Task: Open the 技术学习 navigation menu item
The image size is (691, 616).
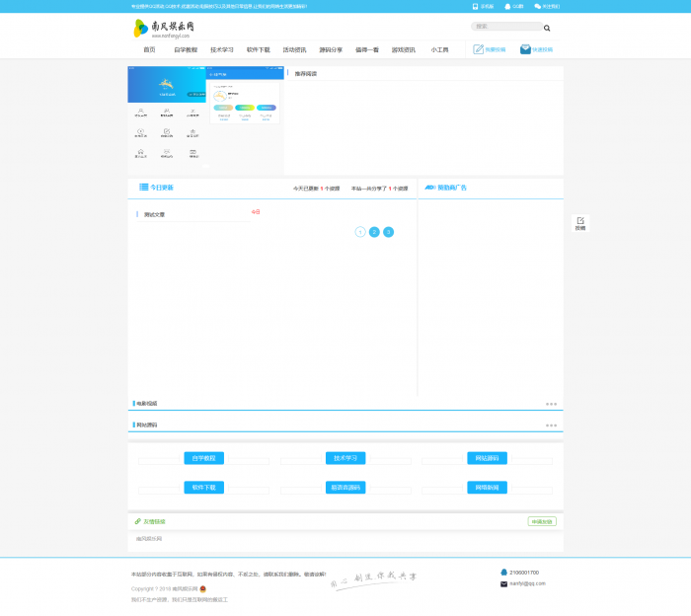Action: tap(222, 49)
